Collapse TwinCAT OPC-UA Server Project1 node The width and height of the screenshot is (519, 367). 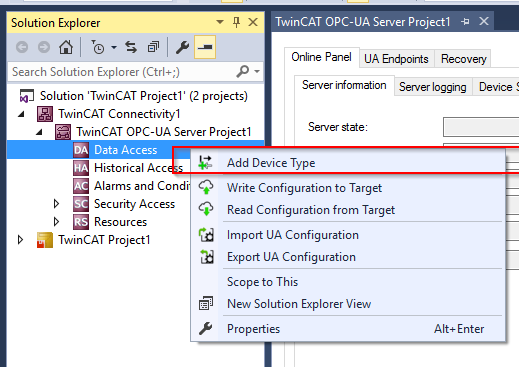39,132
